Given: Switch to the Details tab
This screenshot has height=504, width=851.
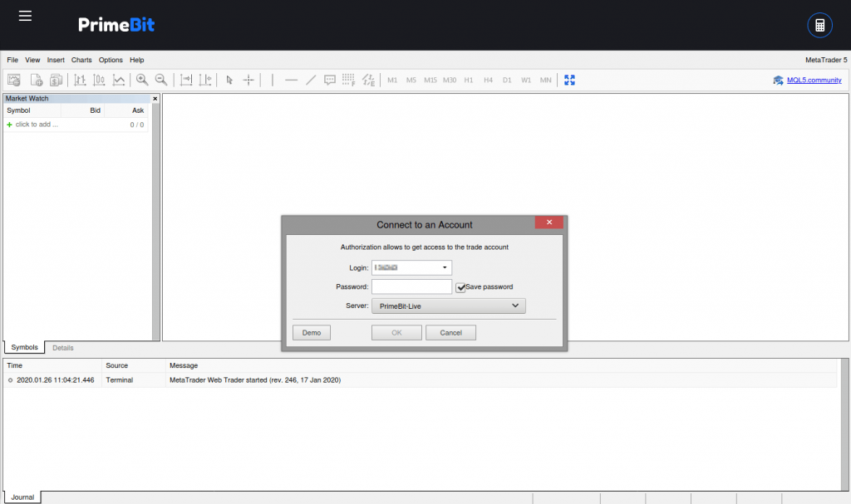Looking at the screenshot, I should click(63, 348).
